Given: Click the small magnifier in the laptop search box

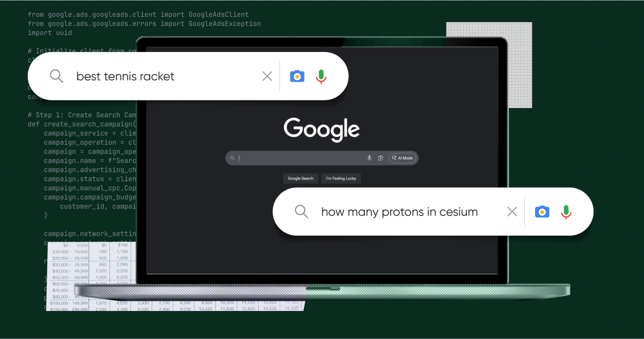Looking at the screenshot, I should click(x=232, y=158).
